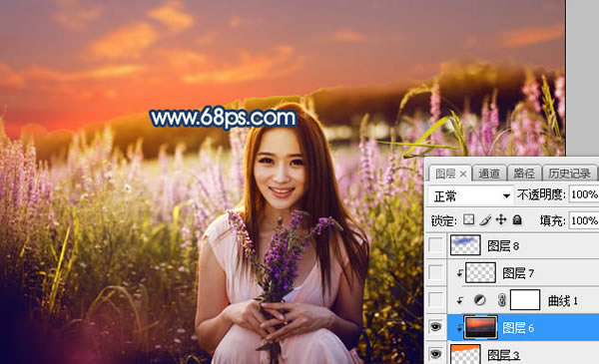Switch to the 通道 tab

click(x=489, y=174)
